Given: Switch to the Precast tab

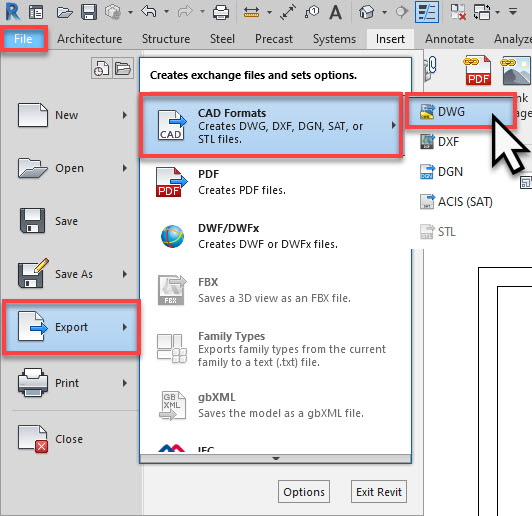Looking at the screenshot, I should click(274, 39).
